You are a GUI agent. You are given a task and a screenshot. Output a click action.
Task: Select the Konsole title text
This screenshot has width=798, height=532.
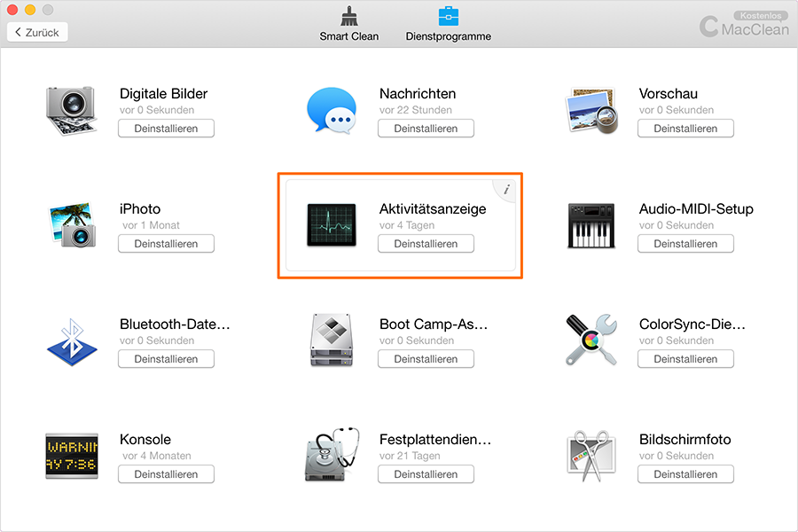[145, 440]
